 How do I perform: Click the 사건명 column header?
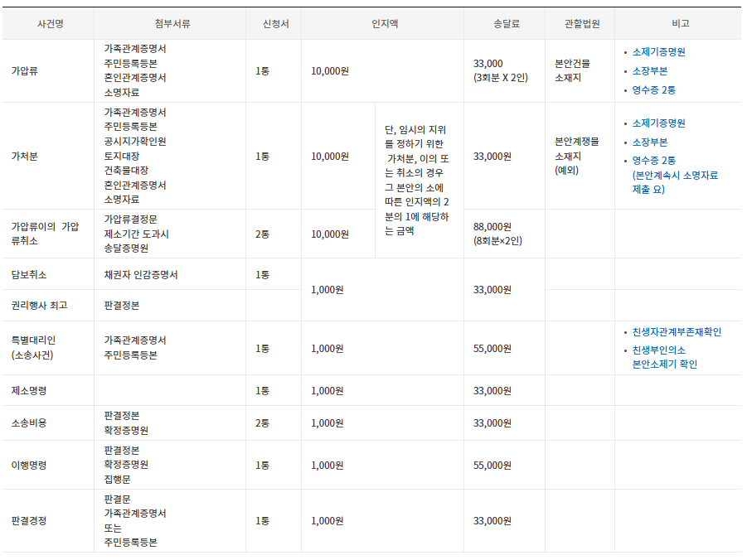(x=50, y=23)
